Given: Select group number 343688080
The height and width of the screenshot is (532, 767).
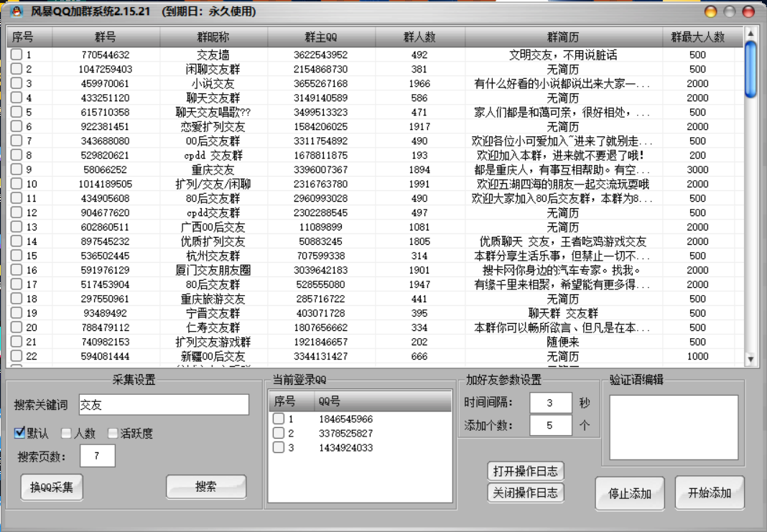Looking at the screenshot, I should [106, 141].
